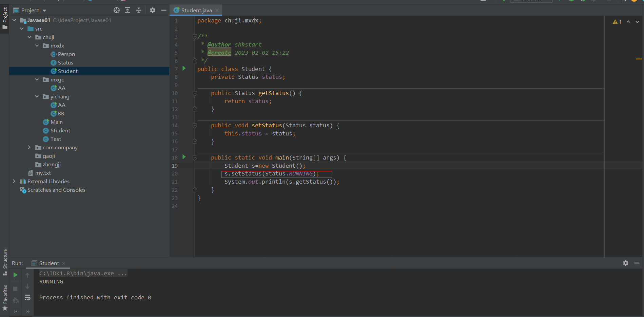This screenshot has height=317, width=644.
Task: Rerun Student with green play icon in Run panel
Action: point(15,275)
